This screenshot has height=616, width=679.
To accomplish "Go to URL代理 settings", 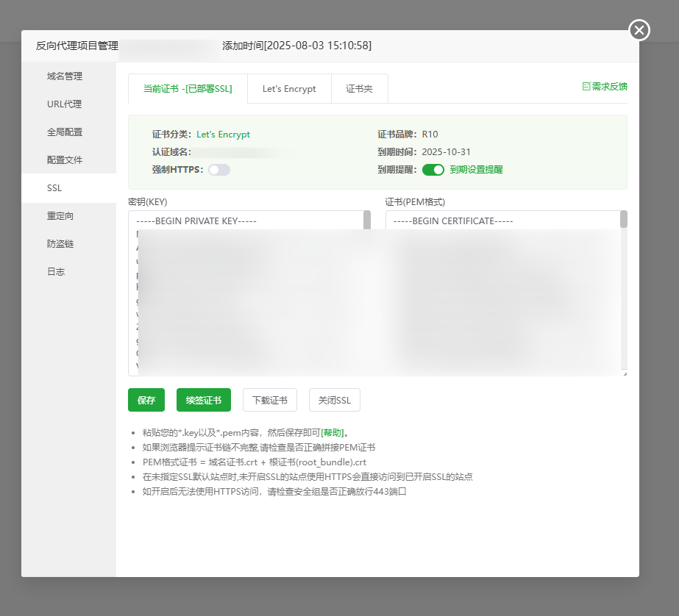I will (65, 104).
